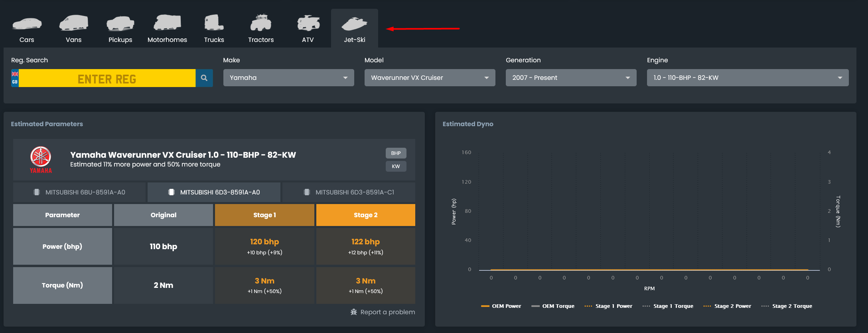Click the original 2 Nm torque value
868x333 pixels.
coord(164,285)
